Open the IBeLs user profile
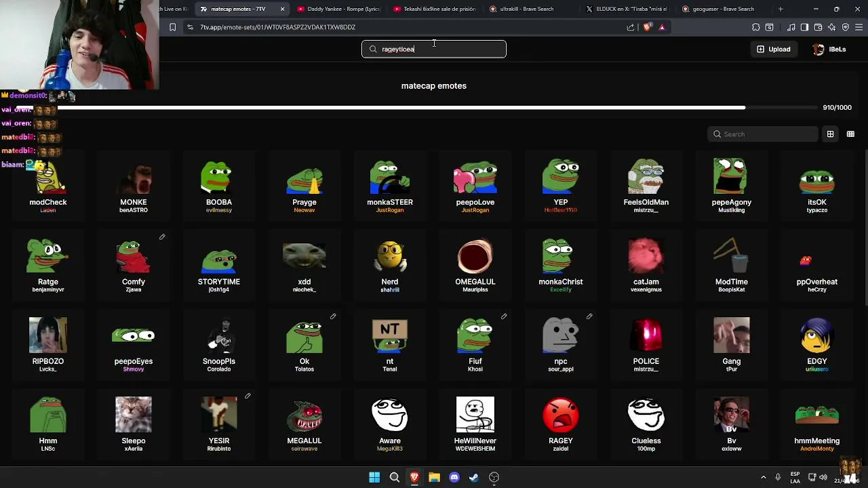868x488 pixels. click(829, 49)
